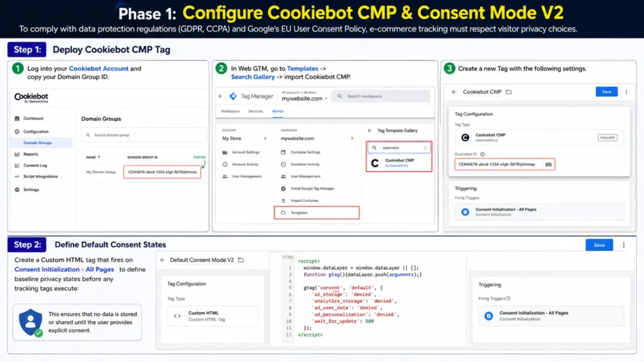Click the Container Settings window icon
The width and height of the screenshot is (644, 362).
point(284,152)
